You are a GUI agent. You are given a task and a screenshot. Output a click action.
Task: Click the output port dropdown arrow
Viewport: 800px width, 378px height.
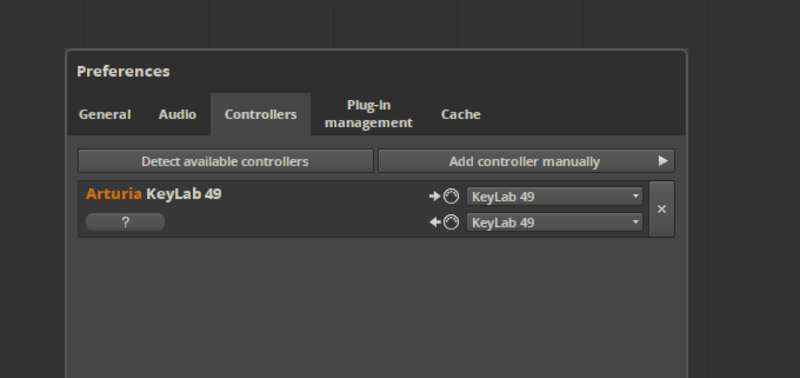coord(635,222)
